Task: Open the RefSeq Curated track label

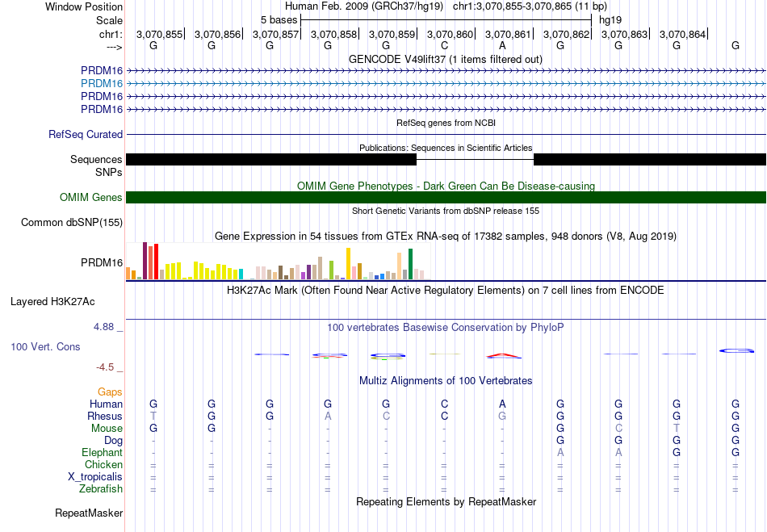Action: tap(85, 134)
